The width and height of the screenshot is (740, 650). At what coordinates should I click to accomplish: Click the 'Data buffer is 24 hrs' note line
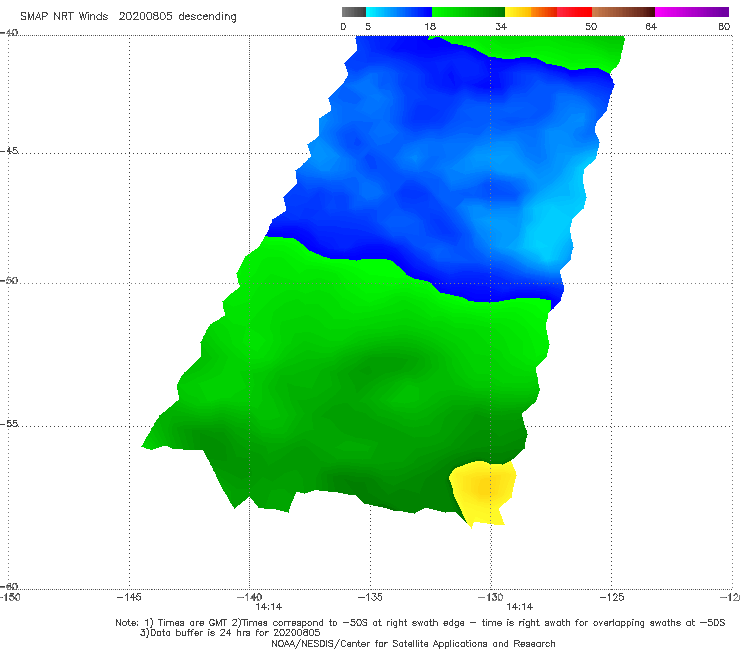230,633
